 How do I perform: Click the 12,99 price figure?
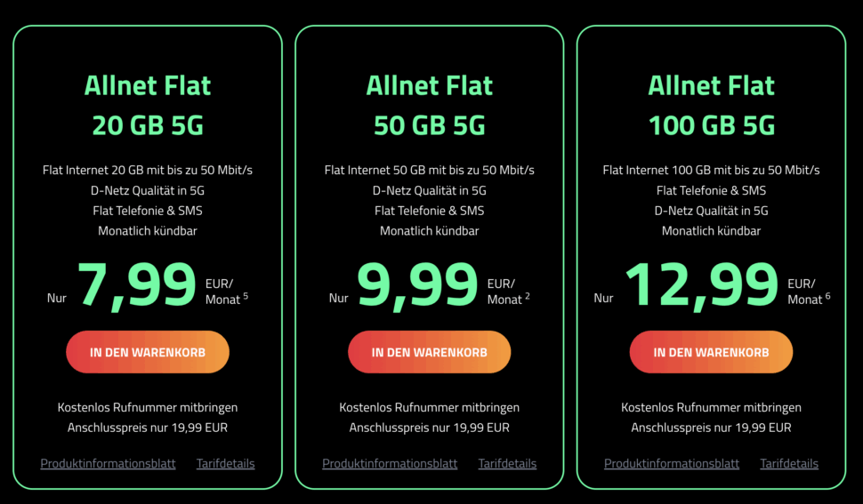(x=702, y=285)
